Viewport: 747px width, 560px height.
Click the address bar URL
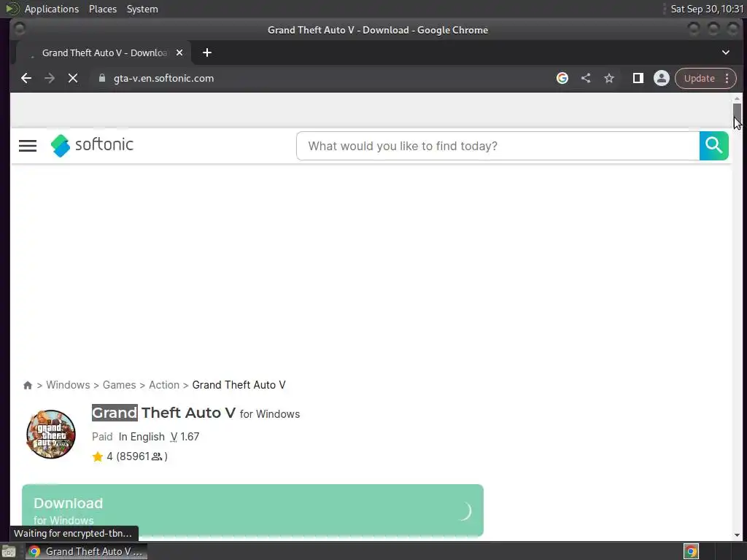[x=163, y=78]
